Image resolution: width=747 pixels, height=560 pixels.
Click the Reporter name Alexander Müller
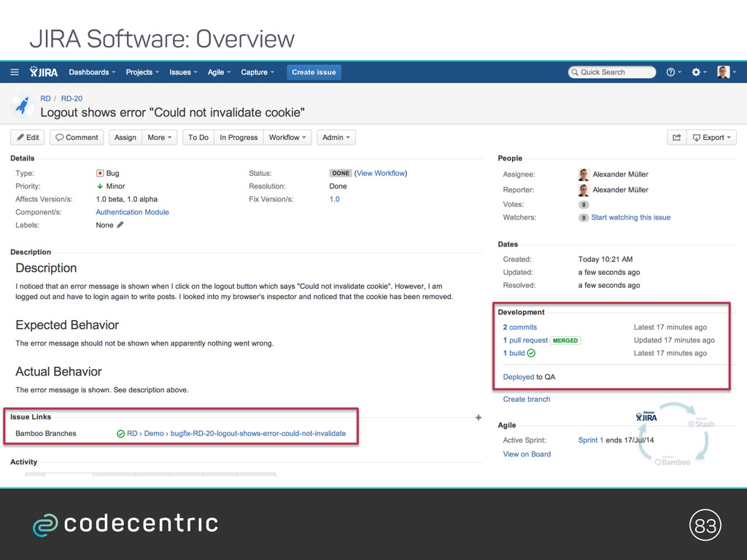(620, 190)
